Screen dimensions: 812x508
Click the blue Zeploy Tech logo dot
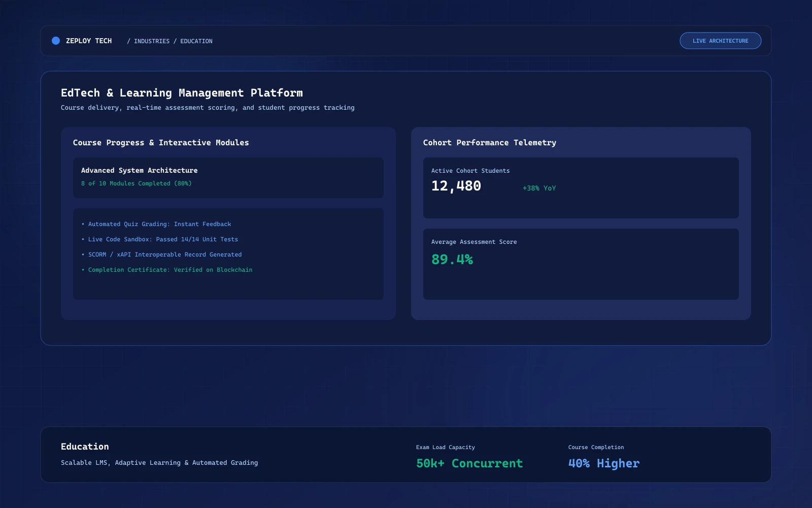tap(56, 41)
